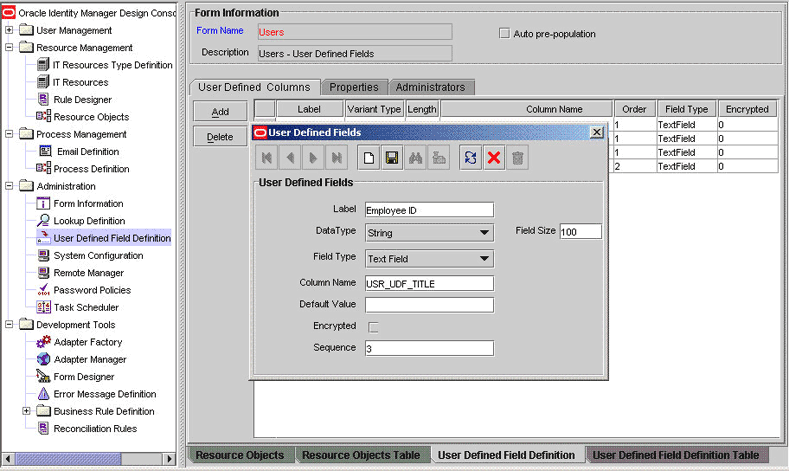Go to the first record in dialog toolbar
The image size is (789, 471).
click(267, 158)
